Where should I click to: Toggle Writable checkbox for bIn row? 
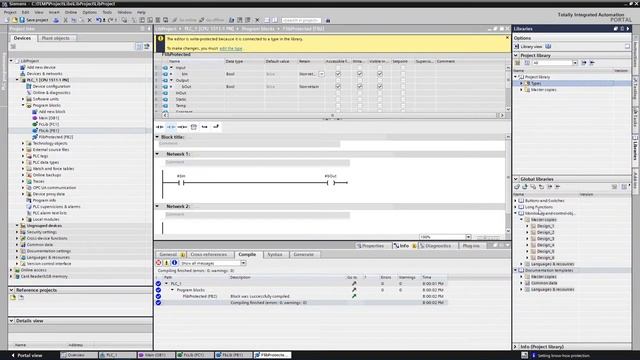point(360,74)
